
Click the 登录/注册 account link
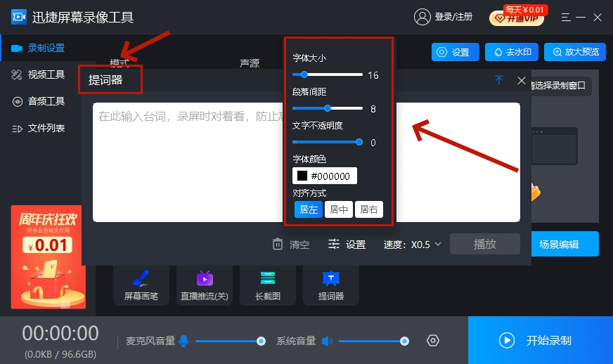point(453,17)
